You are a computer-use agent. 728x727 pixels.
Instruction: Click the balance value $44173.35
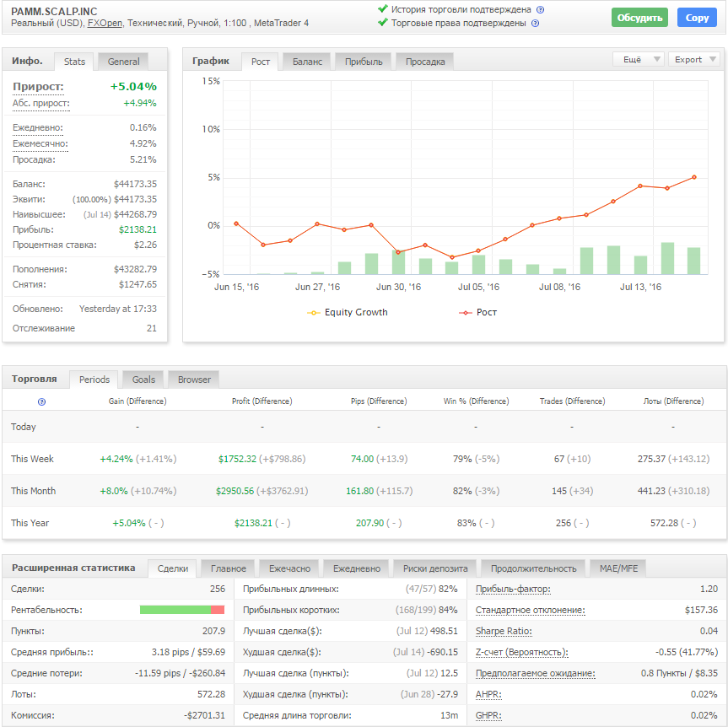135,185
